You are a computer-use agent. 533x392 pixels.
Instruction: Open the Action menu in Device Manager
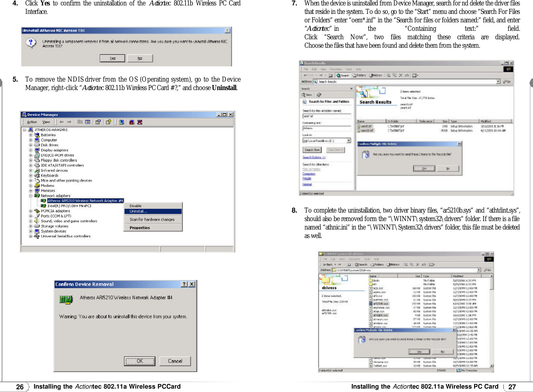pyautogui.click(x=32, y=122)
